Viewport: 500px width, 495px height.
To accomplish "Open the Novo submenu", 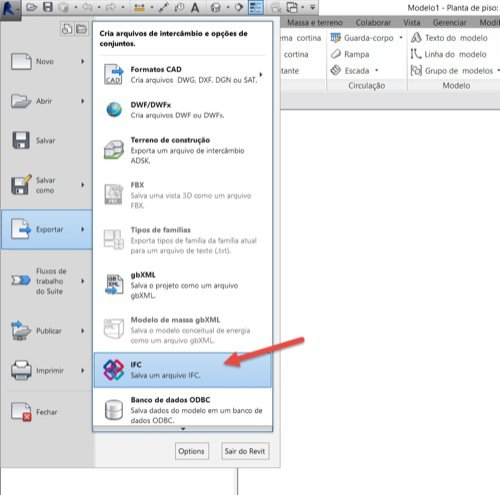I will [x=47, y=61].
